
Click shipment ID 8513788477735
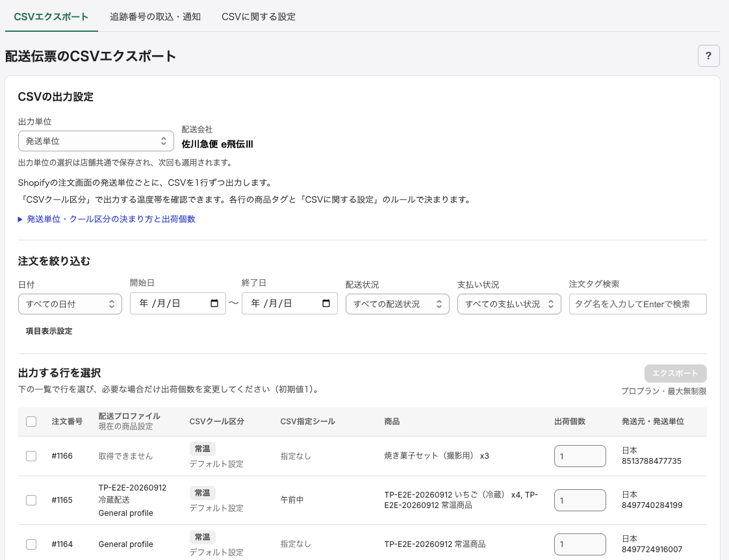(652, 461)
